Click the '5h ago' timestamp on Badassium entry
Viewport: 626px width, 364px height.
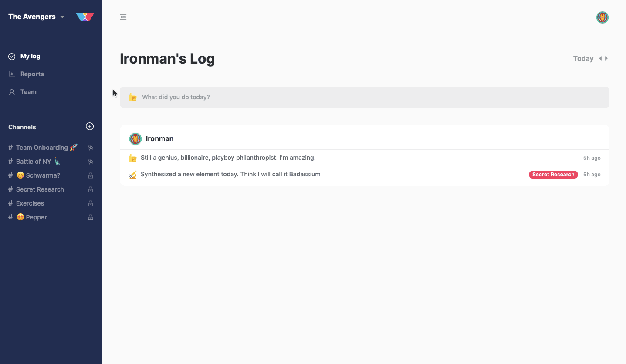coord(592,175)
